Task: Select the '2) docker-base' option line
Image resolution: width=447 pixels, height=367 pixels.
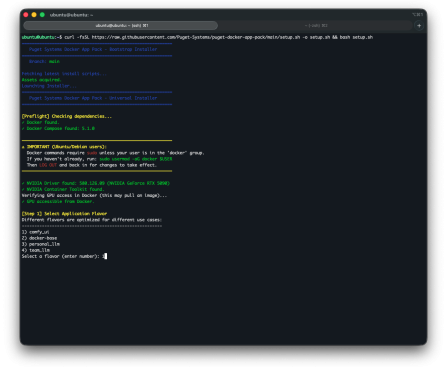Action: [39, 238]
